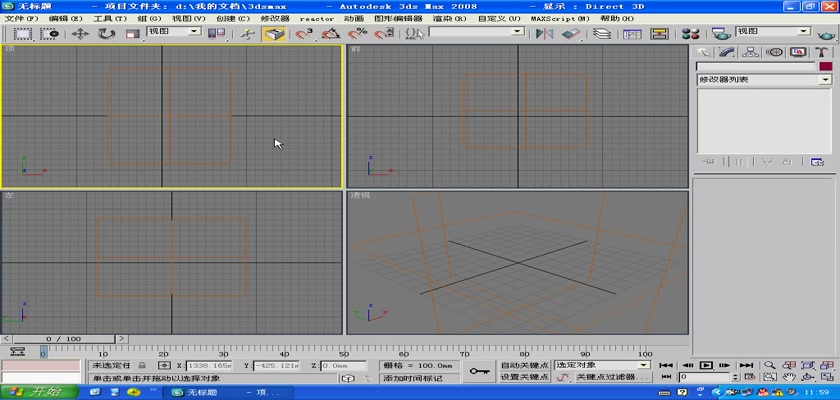Open Edit Named Selection Sets icon
This screenshot has width=840, height=400.
point(415,34)
